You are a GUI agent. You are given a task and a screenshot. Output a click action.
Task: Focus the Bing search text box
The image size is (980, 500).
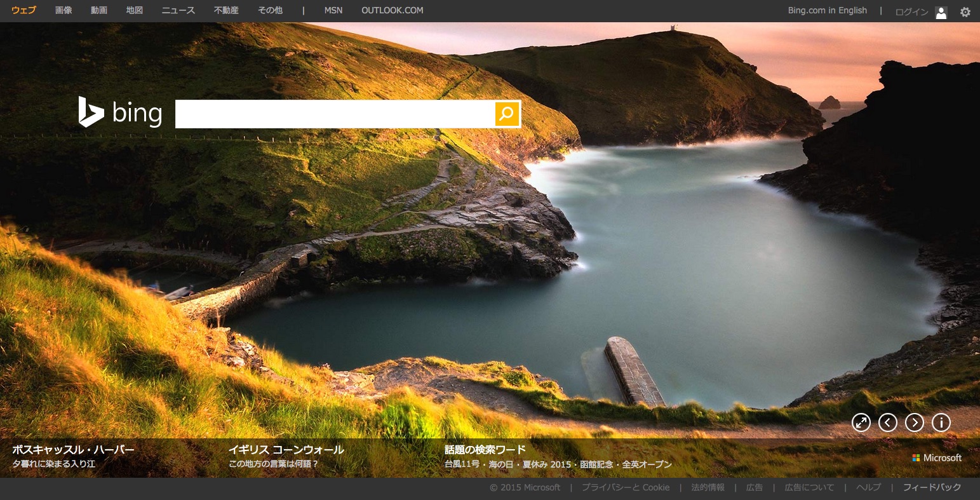point(335,114)
